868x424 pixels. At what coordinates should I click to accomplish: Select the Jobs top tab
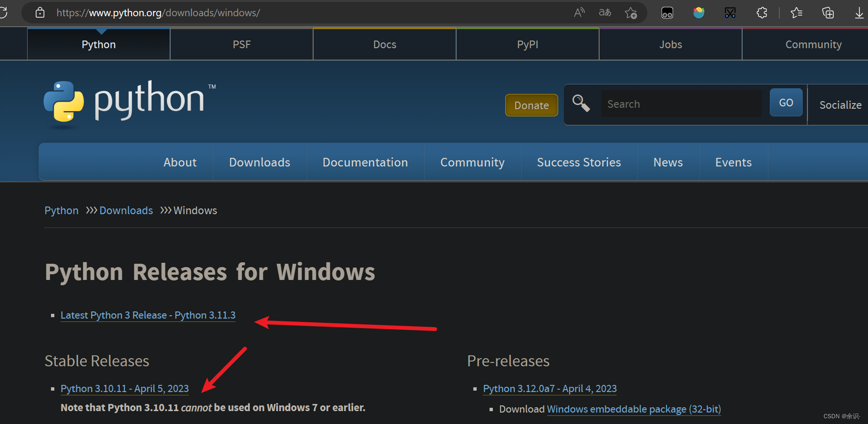click(671, 44)
